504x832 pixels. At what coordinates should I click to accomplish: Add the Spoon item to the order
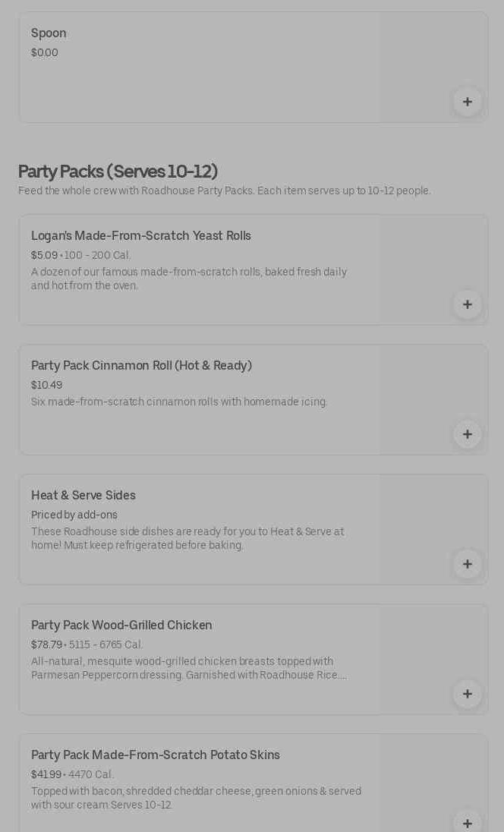pos(467,102)
